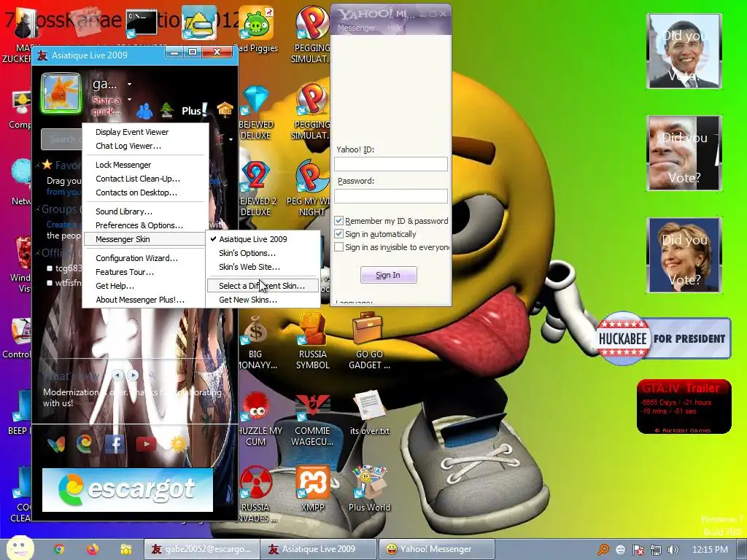Open RUSSIA SYMBOL desktop icon

[x=312, y=342]
